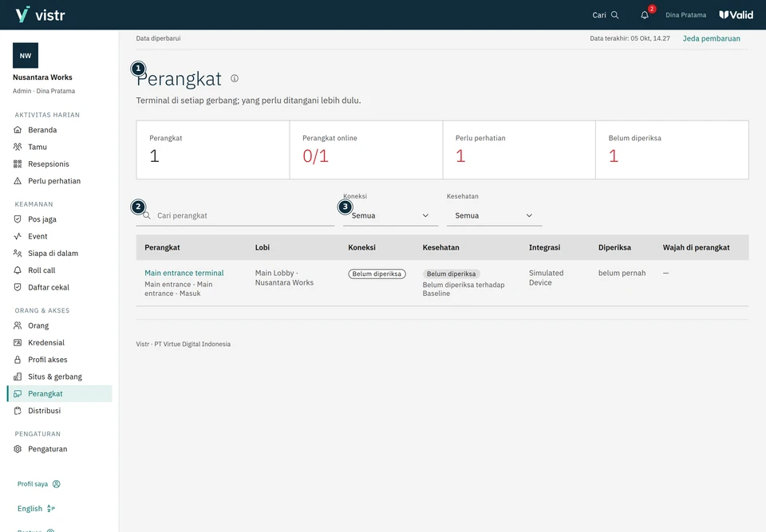This screenshot has height=532, width=766.
Task: Click the Diperiksa column header
Action: (x=614, y=248)
